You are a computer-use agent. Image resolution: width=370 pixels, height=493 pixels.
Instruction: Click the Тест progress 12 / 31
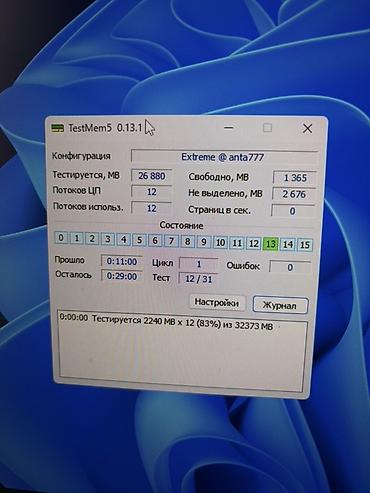pos(198,279)
